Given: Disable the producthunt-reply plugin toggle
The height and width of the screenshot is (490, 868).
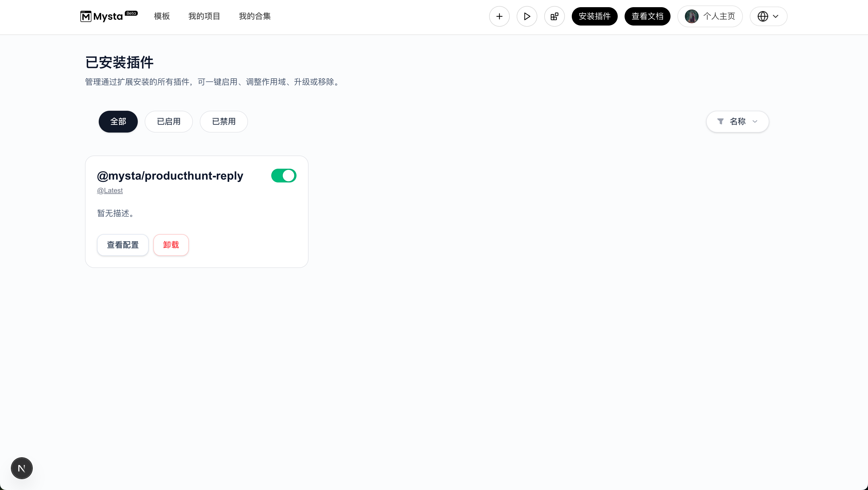Looking at the screenshot, I should (x=283, y=176).
